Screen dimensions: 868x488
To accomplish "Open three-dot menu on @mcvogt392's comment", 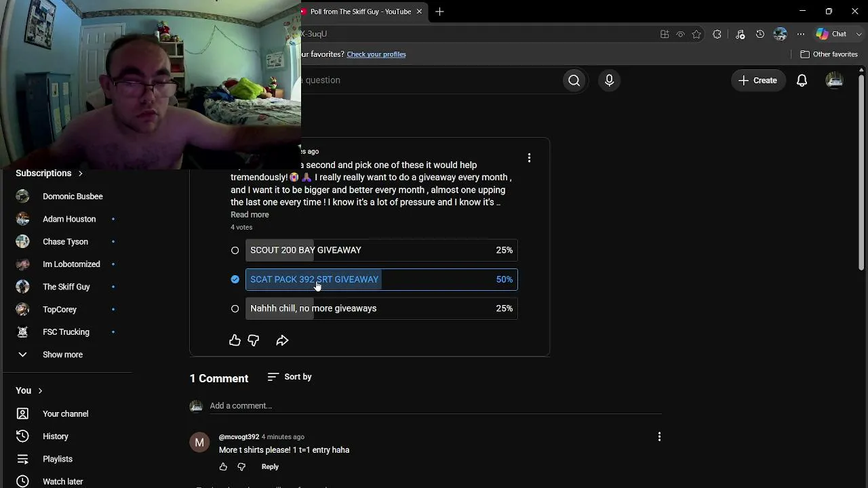I will [x=659, y=437].
